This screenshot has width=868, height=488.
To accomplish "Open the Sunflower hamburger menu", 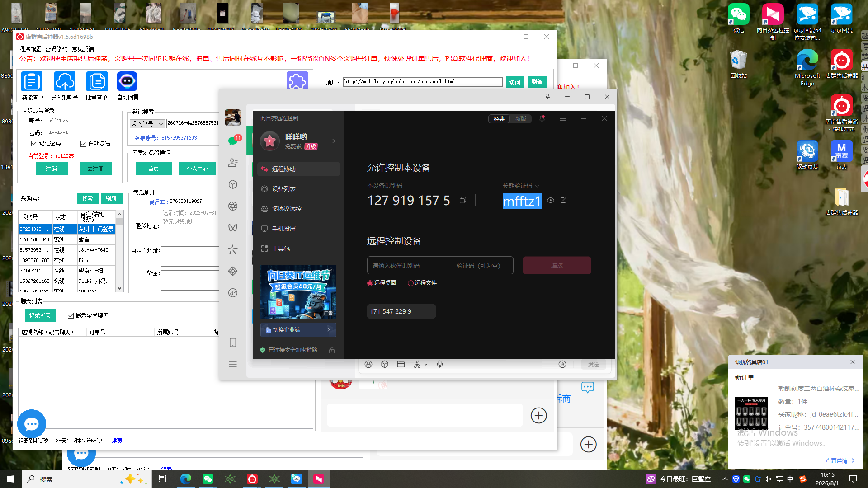I will [563, 118].
